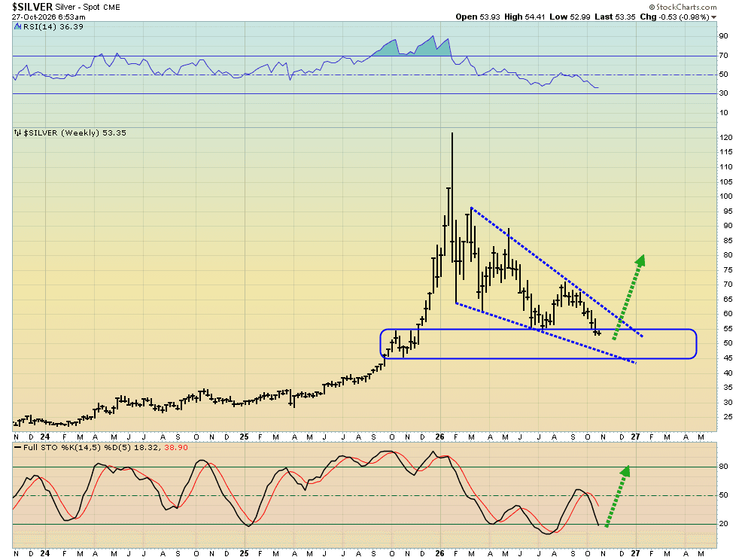The width and height of the screenshot is (745, 560).
Task: Click the 10 label on the RSI axis
Action: [724, 113]
